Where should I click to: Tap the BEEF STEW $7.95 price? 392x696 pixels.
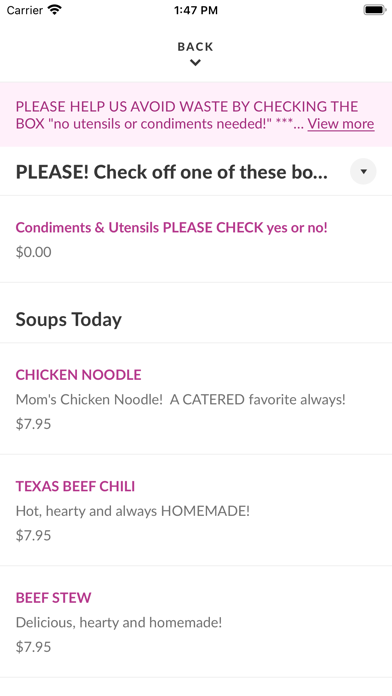tap(34, 647)
